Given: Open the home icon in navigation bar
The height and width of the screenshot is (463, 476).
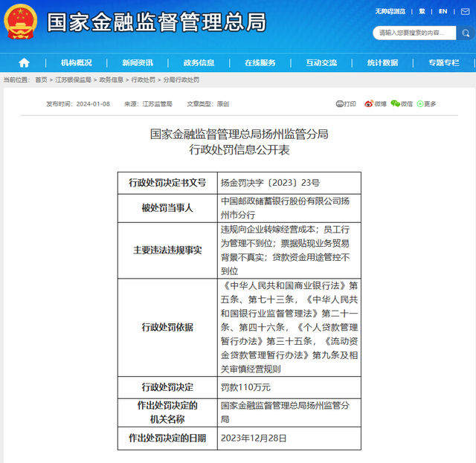Looking at the screenshot, I should pyautogui.click(x=24, y=63).
